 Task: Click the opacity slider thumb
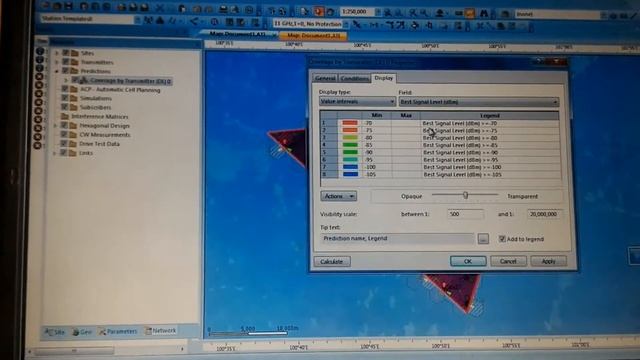pos(465,196)
